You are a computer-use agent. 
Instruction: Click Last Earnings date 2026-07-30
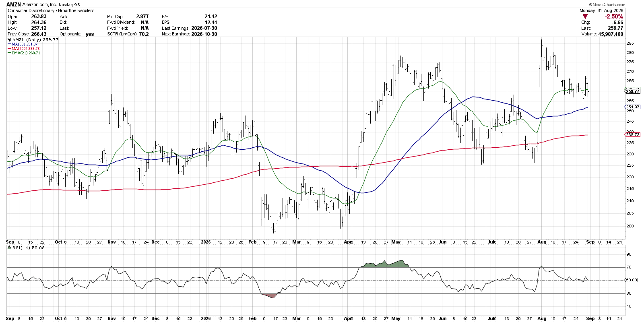(x=204, y=28)
